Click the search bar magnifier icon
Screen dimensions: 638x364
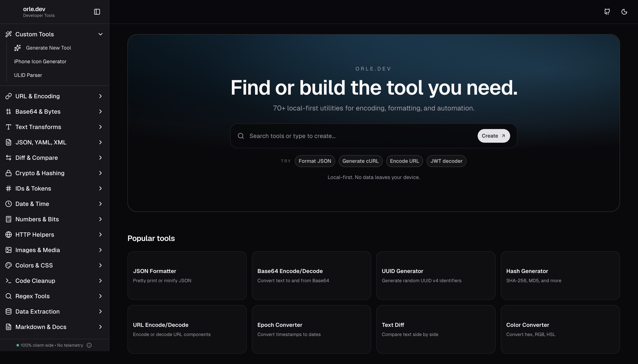point(241,136)
